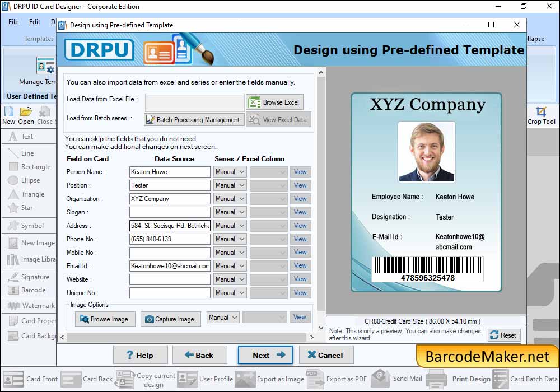Open Card Batch Data
The height and width of the screenshot is (392, 560).
tap(525, 379)
